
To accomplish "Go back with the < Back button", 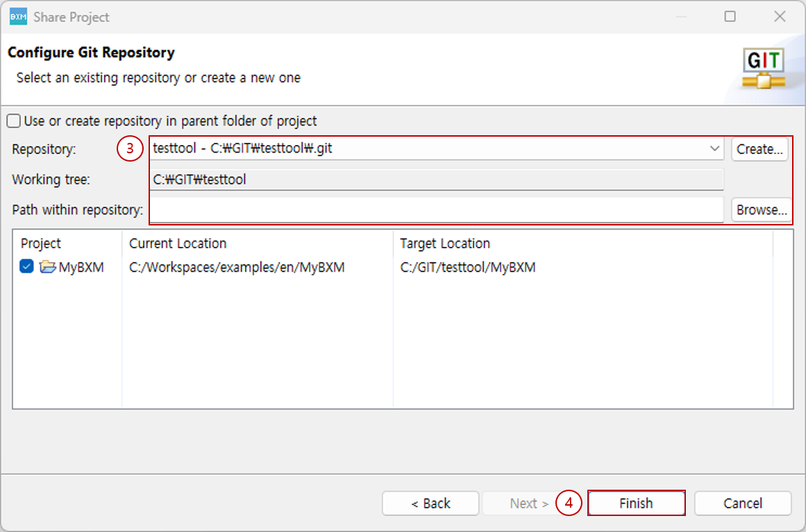I will click(430, 504).
